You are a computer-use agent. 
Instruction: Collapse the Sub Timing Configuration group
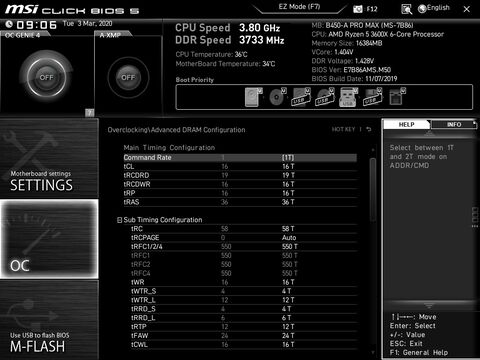[x=119, y=220]
